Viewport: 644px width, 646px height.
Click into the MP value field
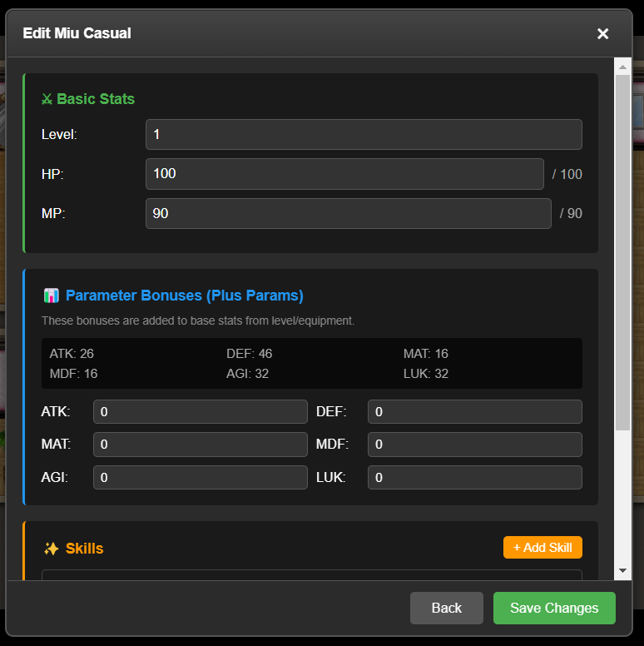tap(348, 213)
